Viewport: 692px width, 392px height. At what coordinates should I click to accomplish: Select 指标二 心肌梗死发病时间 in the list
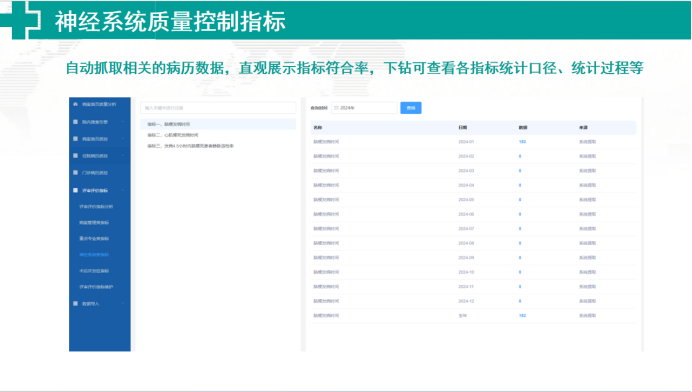(x=173, y=135)
